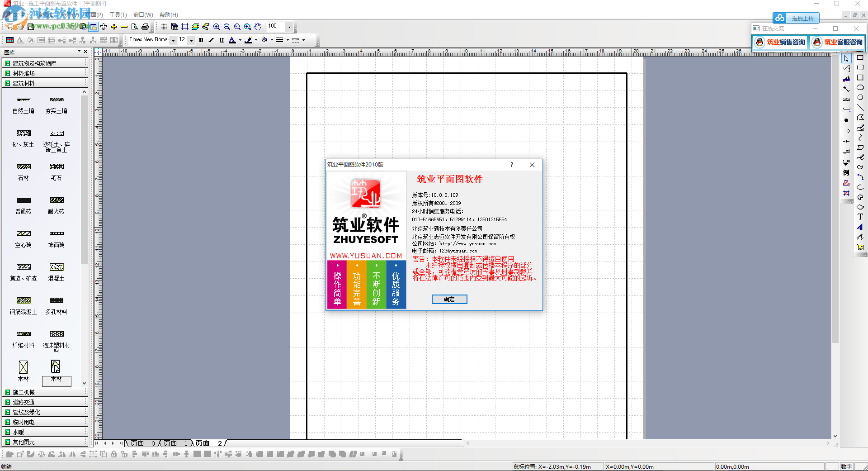The image size is (868, 471).
Task: Select the 夯实土壤 material symbol
Action: [x=57, y=105]
